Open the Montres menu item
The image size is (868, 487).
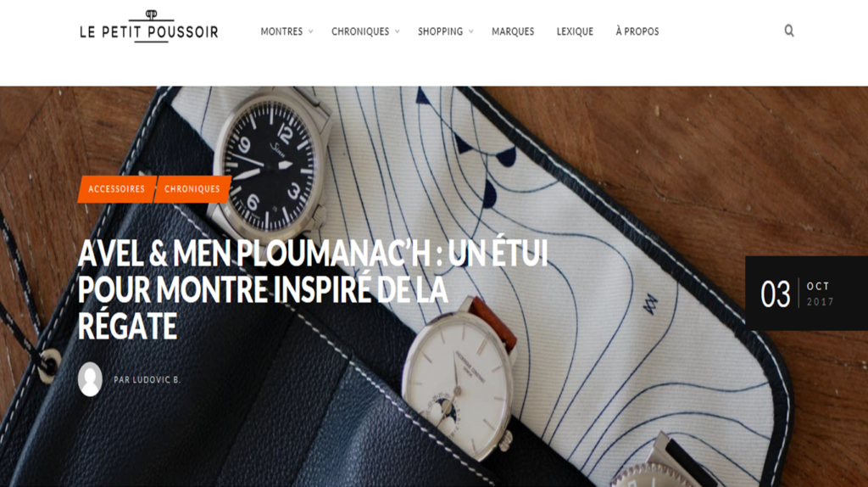[x=281, y=31]
